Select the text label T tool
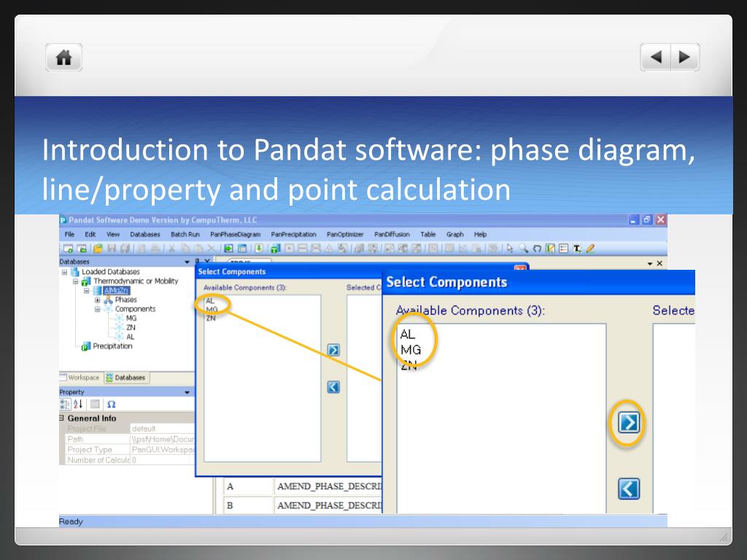Image resolution: width=747 pixels, height=560 pixels. (x=577, y=249)
